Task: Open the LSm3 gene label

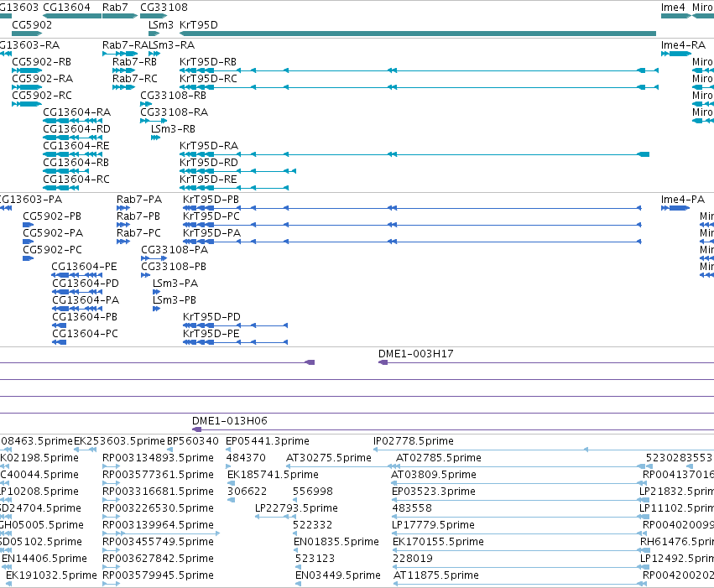Action: click(x=161, y=24)
